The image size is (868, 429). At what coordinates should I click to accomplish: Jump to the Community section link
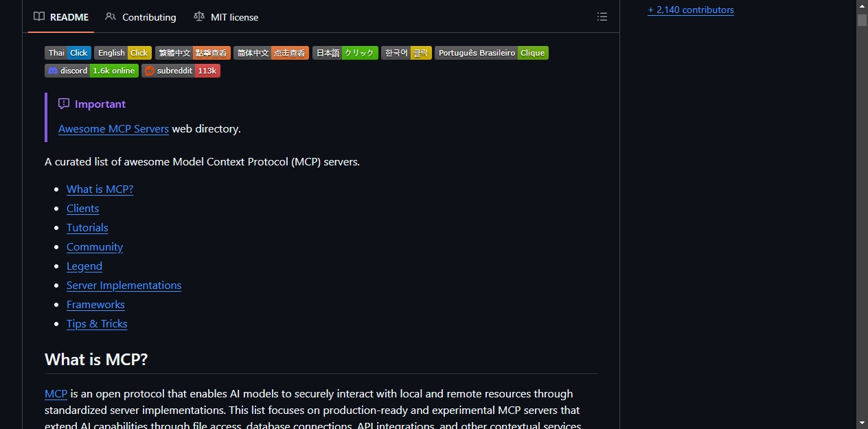click(x=95, y=246)
